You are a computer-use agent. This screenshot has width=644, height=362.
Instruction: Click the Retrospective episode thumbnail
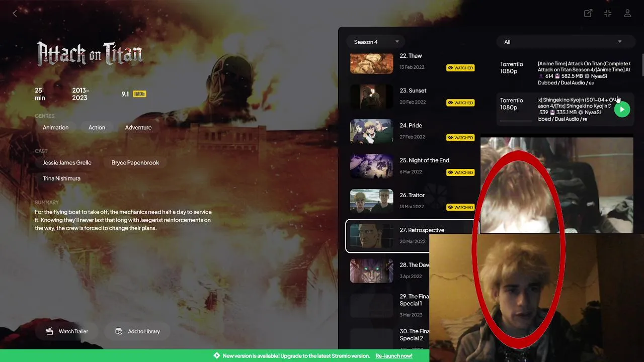click(371, 236)
